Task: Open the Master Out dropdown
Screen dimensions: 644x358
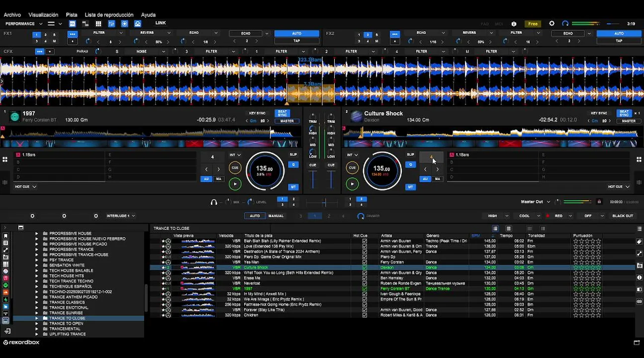Action: click(536, 202)
